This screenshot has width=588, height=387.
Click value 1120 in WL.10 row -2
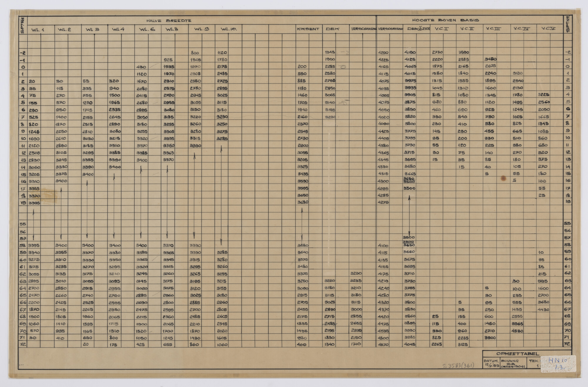222,53
